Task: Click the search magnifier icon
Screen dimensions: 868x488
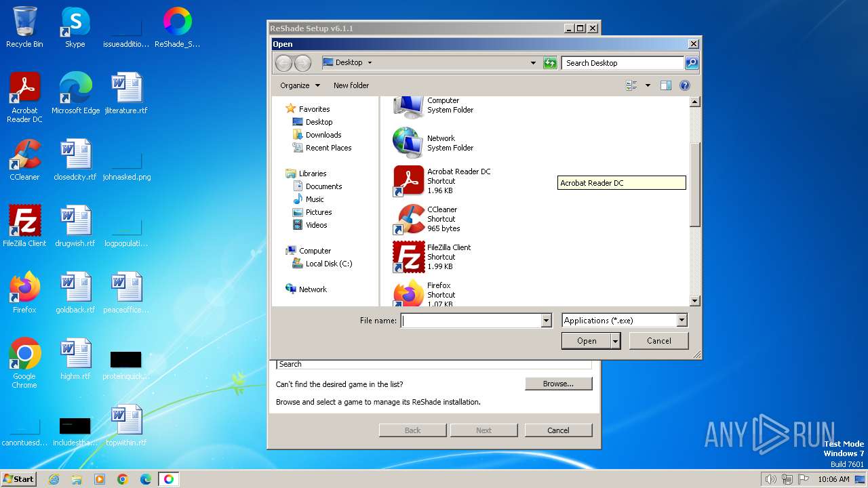Action: click(x=691, y=63)
